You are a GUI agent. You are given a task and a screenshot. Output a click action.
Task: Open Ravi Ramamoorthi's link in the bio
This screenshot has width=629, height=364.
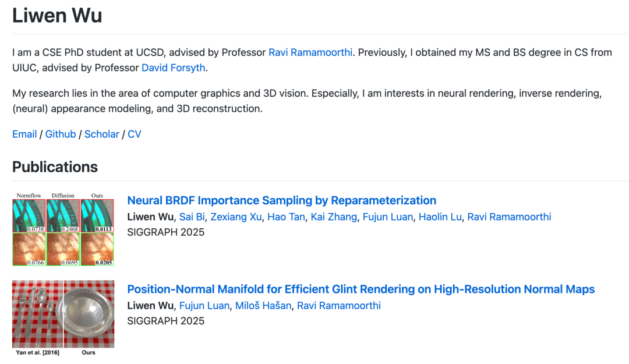310,52
